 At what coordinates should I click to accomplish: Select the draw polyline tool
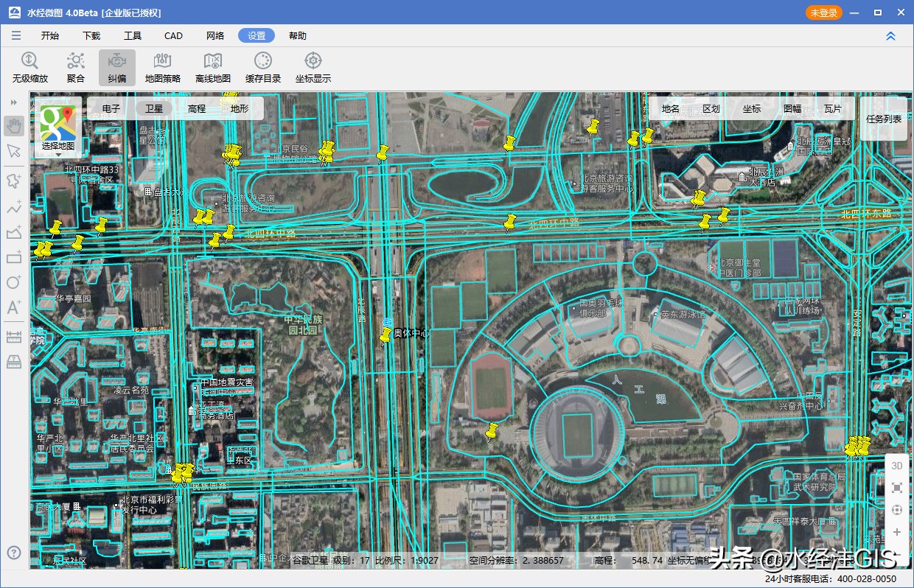point(14,207)
